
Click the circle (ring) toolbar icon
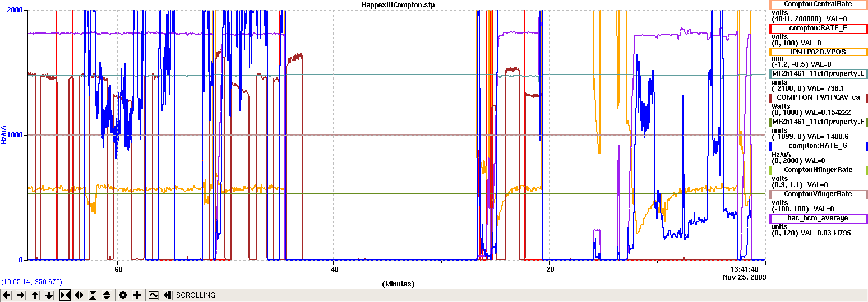tap(123, 295)
